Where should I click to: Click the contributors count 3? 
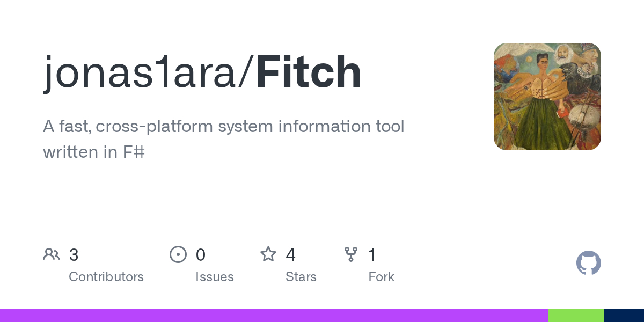[74, 255]
